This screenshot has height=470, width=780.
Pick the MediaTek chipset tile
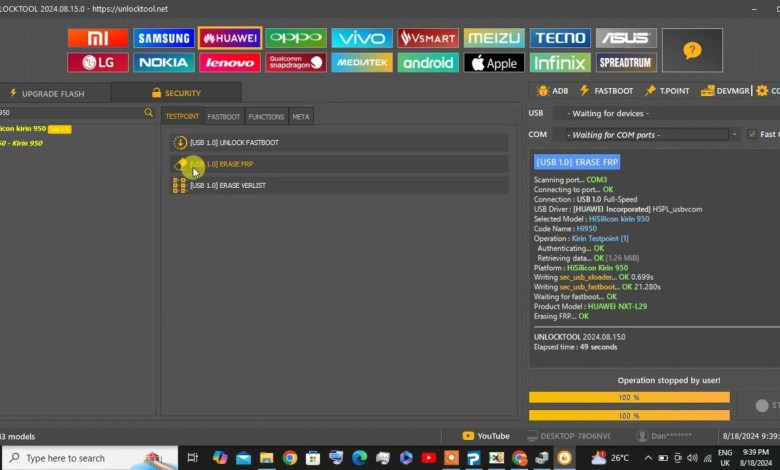pyautogui.click(x=361, y=63)
